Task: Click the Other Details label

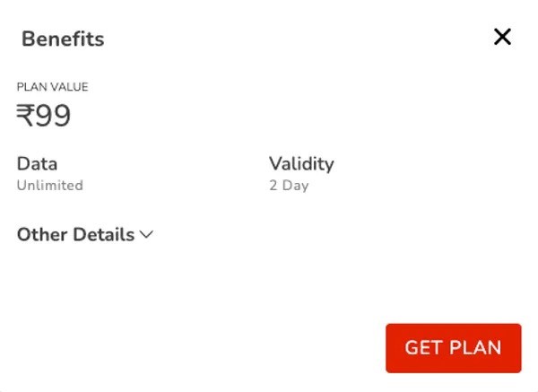Action: click(x=75, y=235)
